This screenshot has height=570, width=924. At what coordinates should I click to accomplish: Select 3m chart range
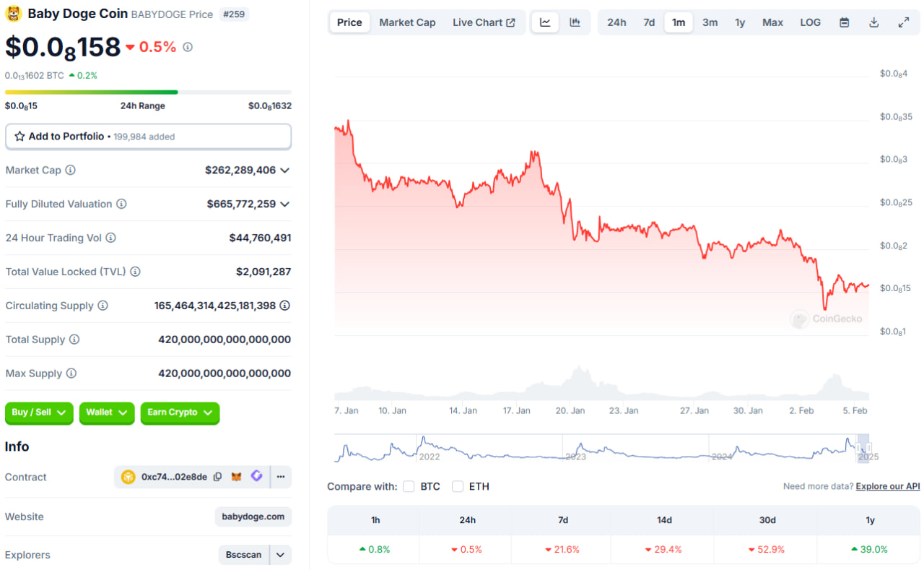pos(710,22)
